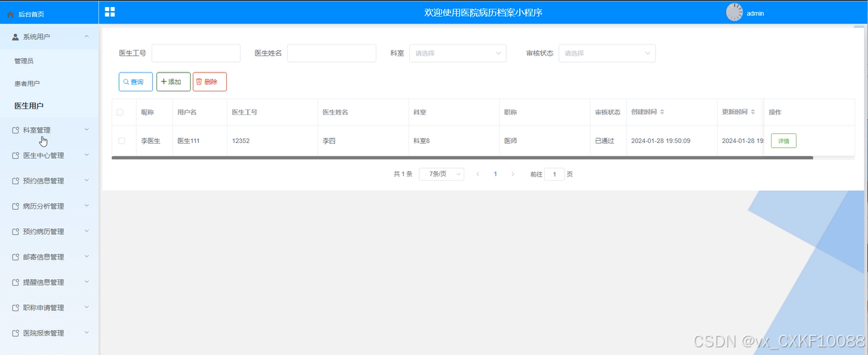Open the 科室 select dropdown

(457, 53)
